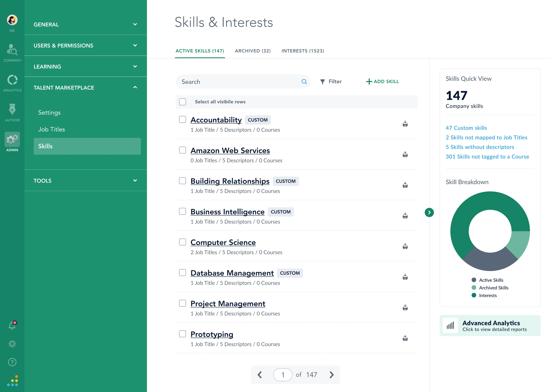Switch to the Archived (32) tab

253,51
